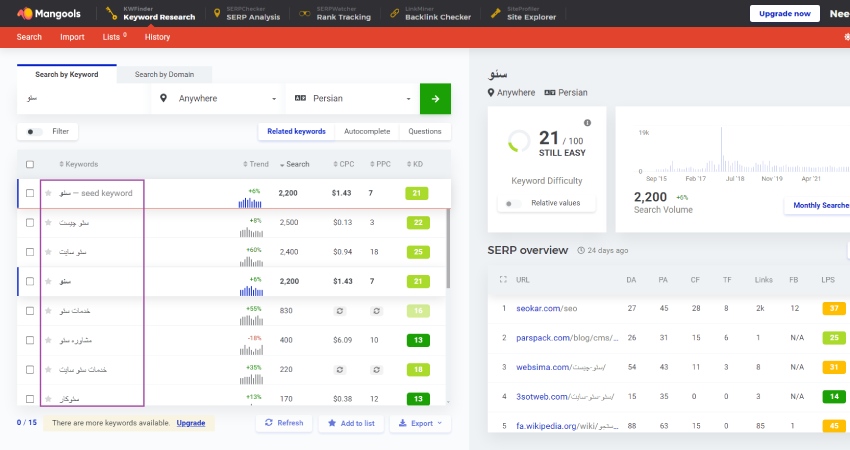Sort by Search volume column header
Image resolution: width=850 pixels, height=450 pixels.
click(294, 164)
